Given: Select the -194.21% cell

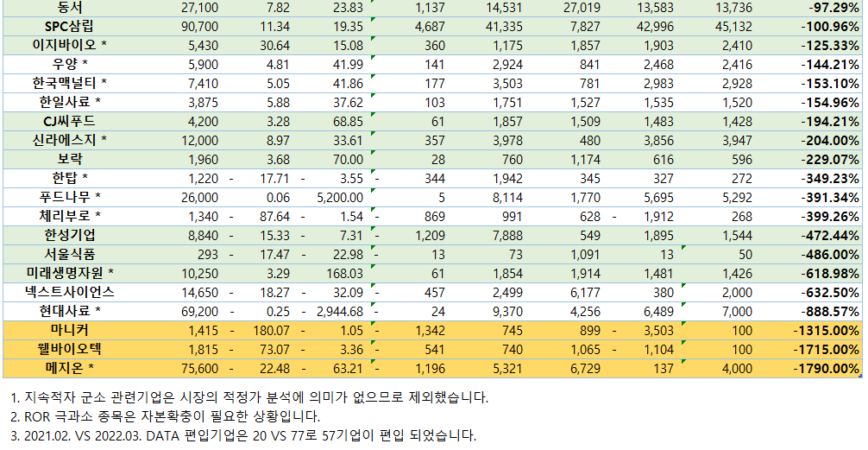Looking at the screenshot, I should pos(830,121).
